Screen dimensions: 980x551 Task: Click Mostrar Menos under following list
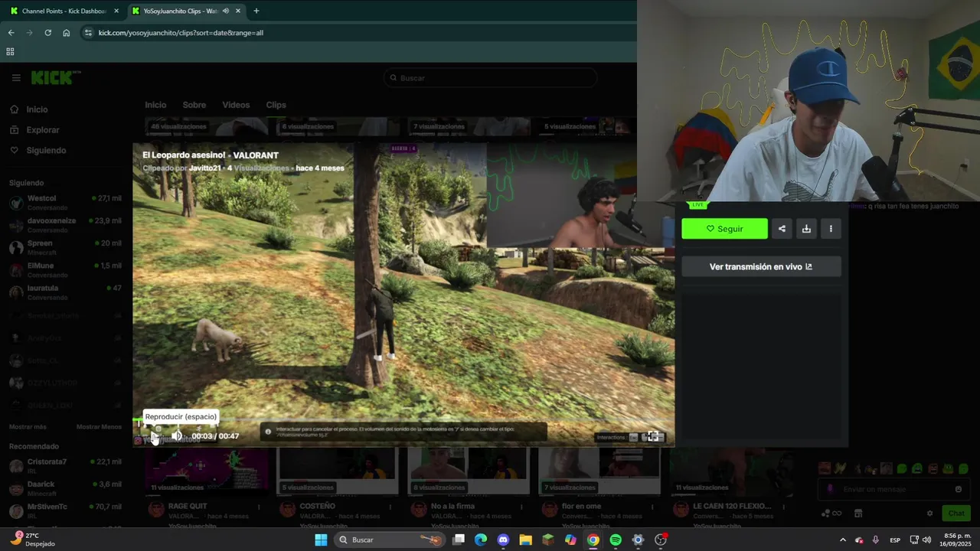coord(99,427)
